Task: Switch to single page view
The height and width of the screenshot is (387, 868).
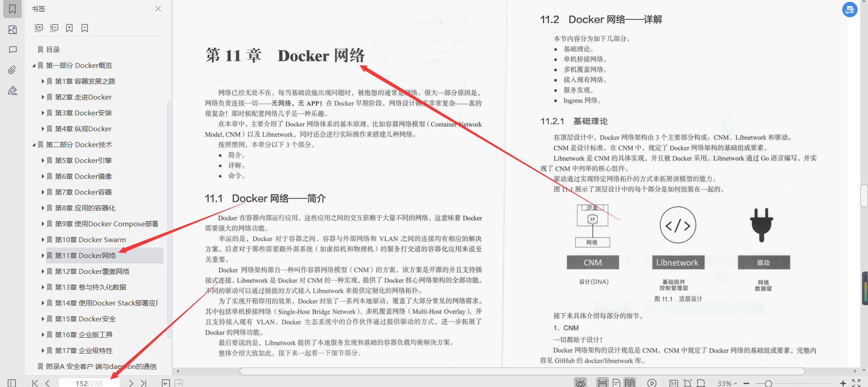Action: pos(616,383)
